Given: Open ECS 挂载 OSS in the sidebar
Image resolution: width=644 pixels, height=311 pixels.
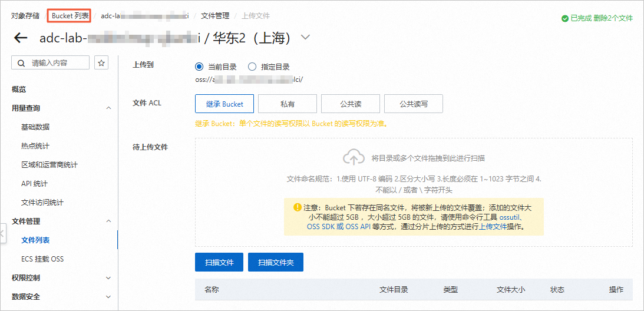Looking at the screenshot, I should point(42,259).
